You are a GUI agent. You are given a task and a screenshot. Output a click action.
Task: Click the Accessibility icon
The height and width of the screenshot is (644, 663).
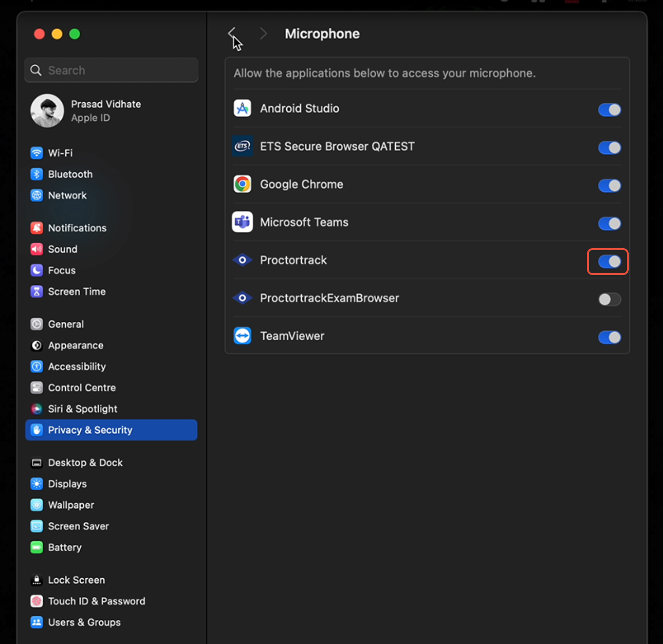coord(37,367)
